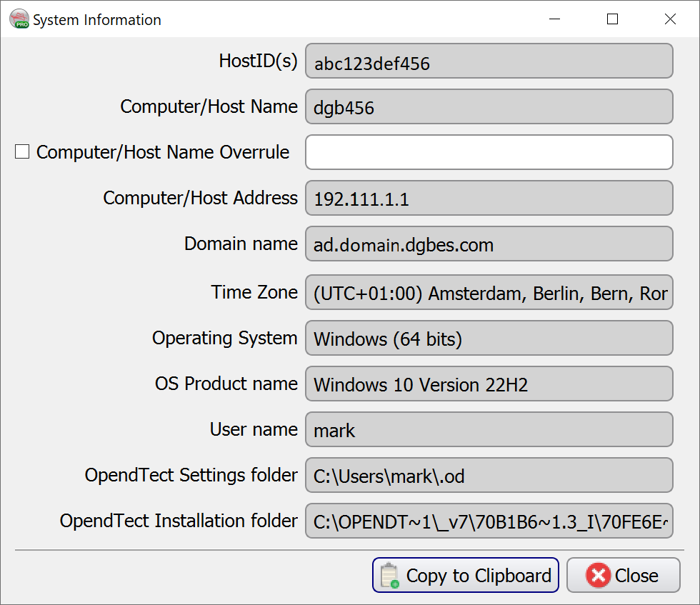Image resolution: width=700 pixels, height=605 pixels.
Task: Click the Domain name field ad.domain.dgbes.com
Action: click(489, 244)
